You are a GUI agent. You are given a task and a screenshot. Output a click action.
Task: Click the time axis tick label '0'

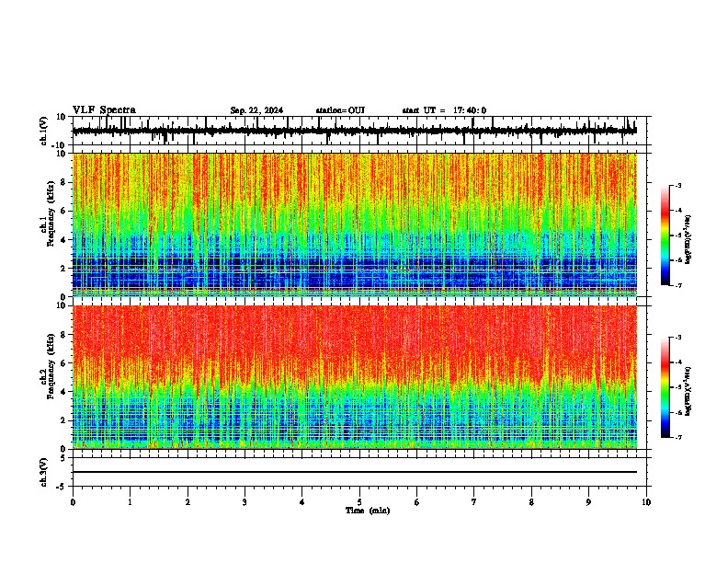(x=73, y=502)
